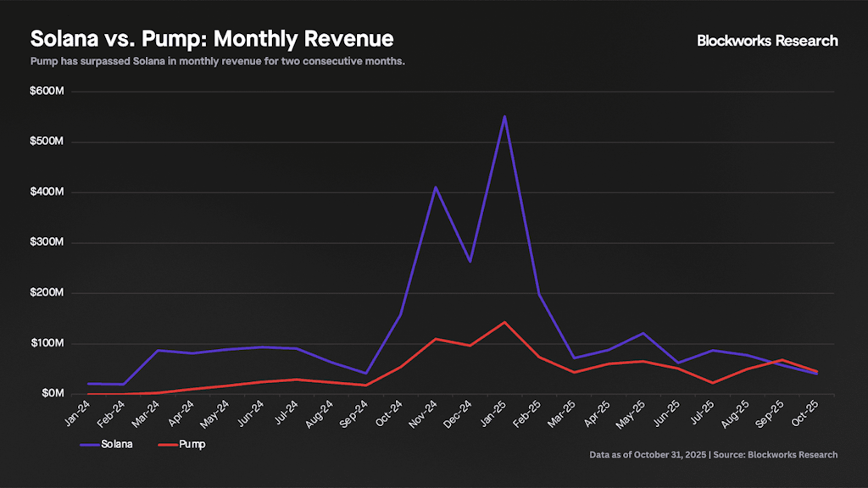868x488 pixels.
Task: Toggle the Solana series legend label
Action: click(x=116, y=444)
